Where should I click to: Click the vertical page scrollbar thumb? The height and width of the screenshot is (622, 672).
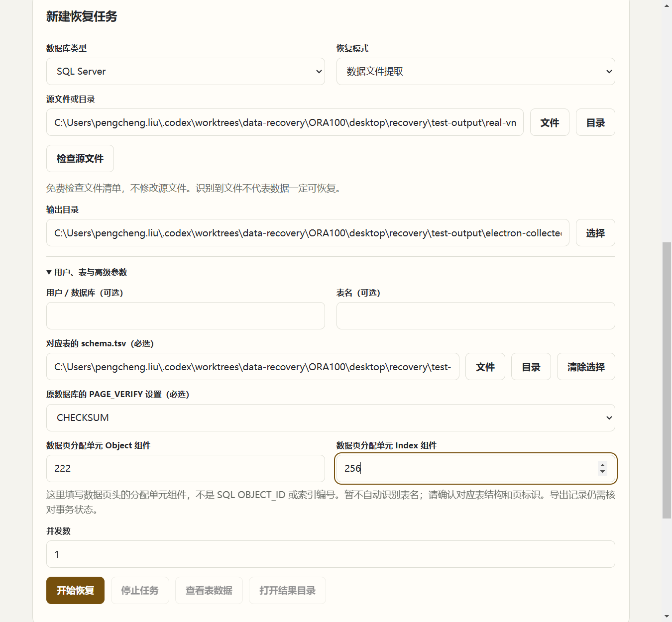coord(667,380)
